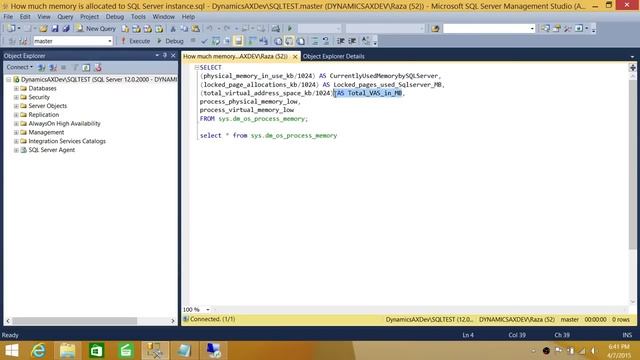Click the New Query button
This screenshot has width=640, height=360.
[x=96, y=29]
